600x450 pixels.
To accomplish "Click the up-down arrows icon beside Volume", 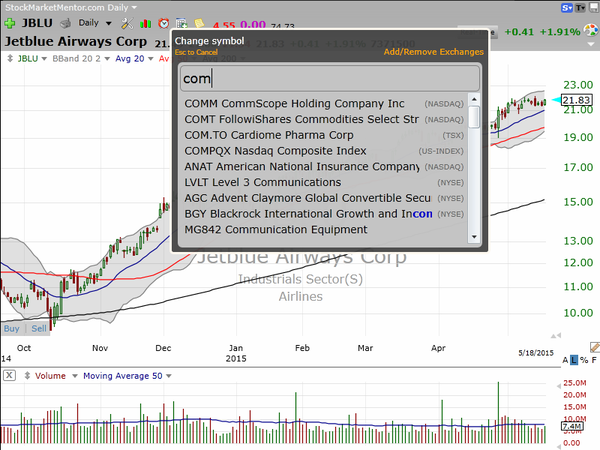I will click(27, 376).
